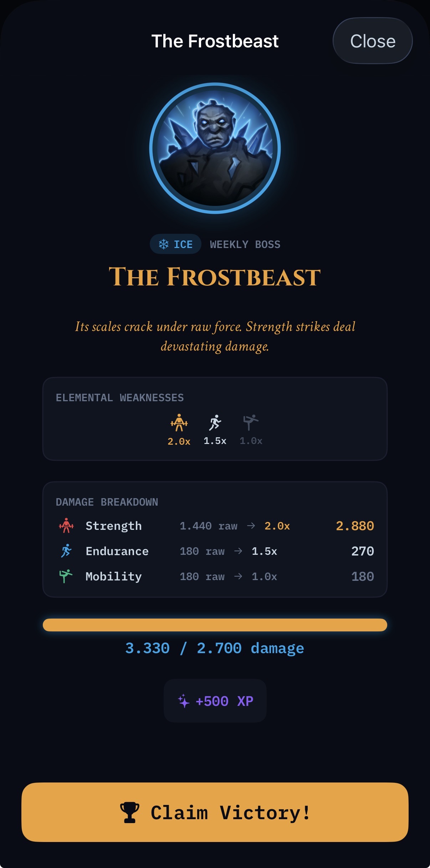Click the blue Endurance icon in Damage Breakdown
Viewport: 430px width, 868px height.
point(66,551)
